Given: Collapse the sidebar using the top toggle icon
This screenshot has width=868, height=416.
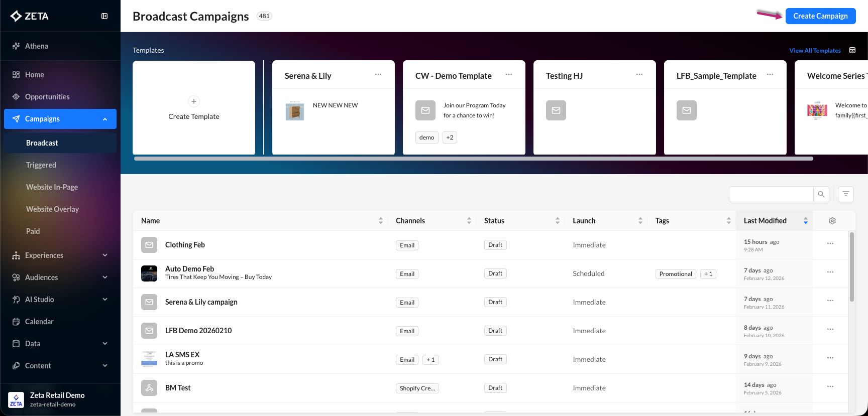Looking at the screenshot, I should click(104, 16).
